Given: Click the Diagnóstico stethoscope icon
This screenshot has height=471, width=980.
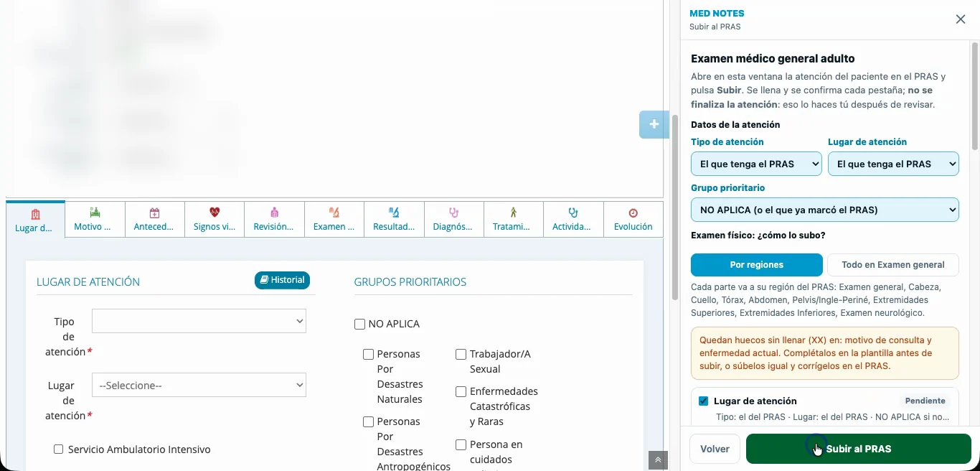Looking at the screenshot, I should (453, 213).
